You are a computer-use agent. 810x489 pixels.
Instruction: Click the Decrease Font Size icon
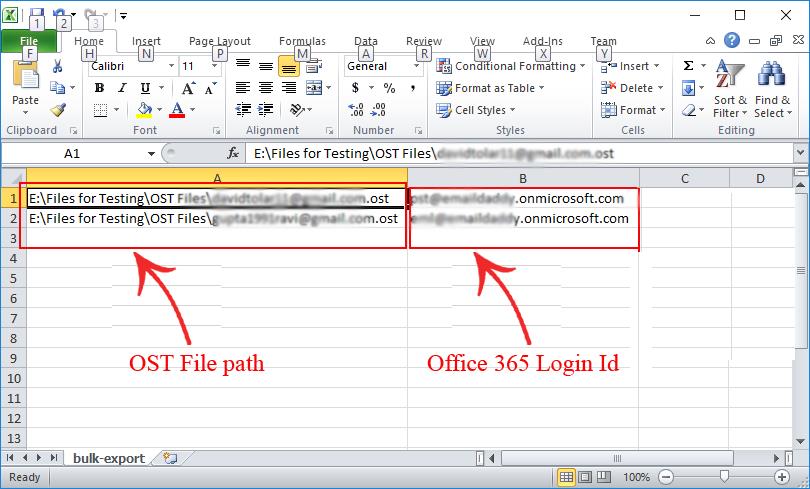(x=210, y=88)
